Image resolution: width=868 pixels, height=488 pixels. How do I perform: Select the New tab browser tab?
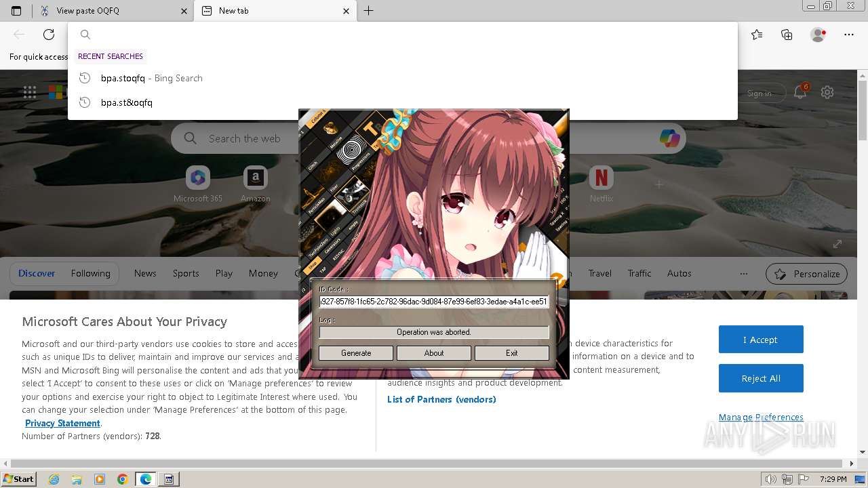[x=271, y=11]
